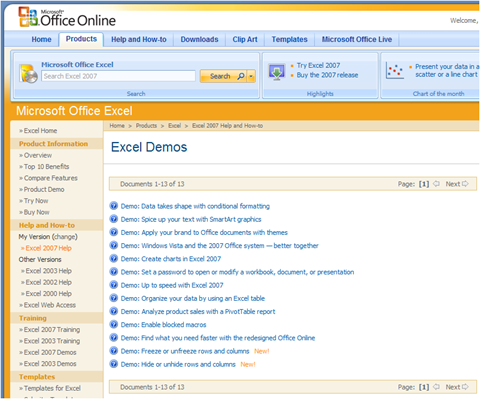The width and height of the screenshot is (480, 399).
Task: Open Excel 2000 Help in the sidebar
Action: [49, 293]
